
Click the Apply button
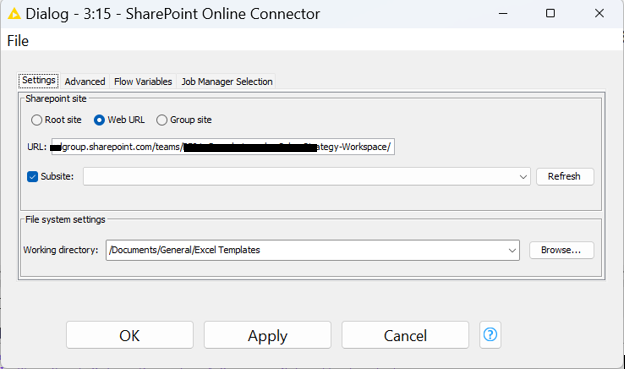[x=267, y=335]
